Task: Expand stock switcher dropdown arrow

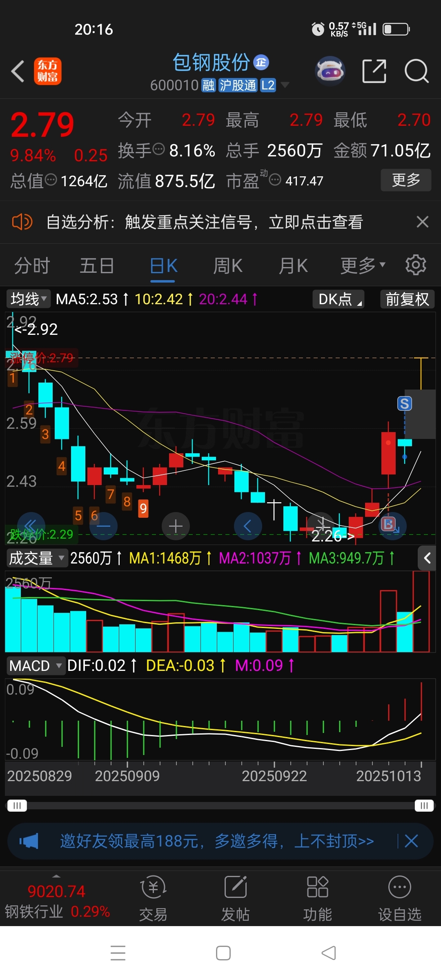Action: [x=285, y=85]
